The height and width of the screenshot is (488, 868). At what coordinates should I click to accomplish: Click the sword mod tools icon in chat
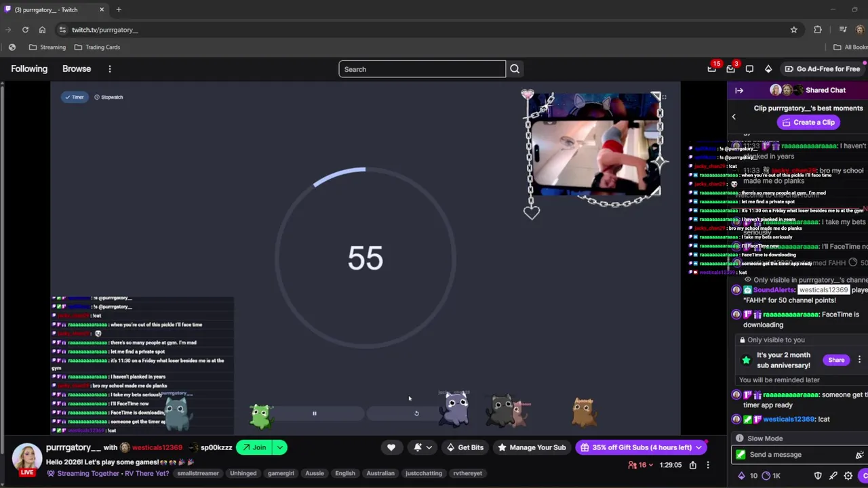coord(833,476)
